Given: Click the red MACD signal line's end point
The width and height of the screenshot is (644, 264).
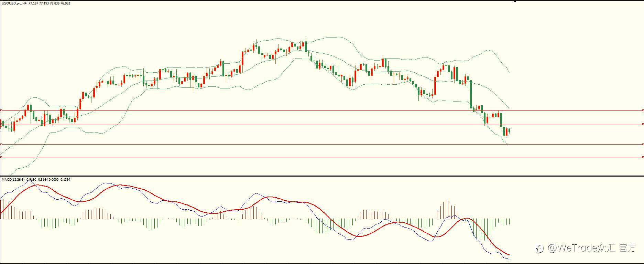Looking at the screenshot, I should coord(509,255).
